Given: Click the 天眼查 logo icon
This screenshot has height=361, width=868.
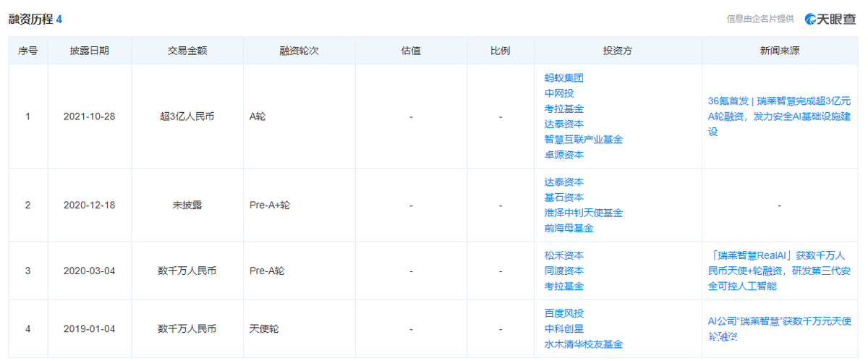Looking at the screenshot, I should coord(832,19).
